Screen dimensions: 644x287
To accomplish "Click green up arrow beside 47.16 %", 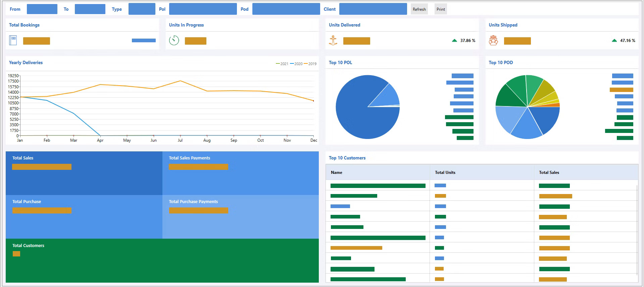I will pos(614,41).
